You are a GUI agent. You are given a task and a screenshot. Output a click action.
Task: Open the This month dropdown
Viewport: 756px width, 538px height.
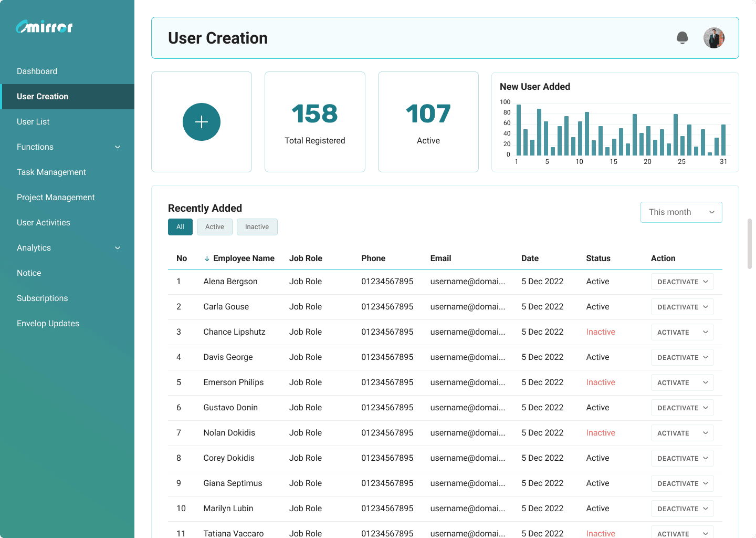point(681,212)
